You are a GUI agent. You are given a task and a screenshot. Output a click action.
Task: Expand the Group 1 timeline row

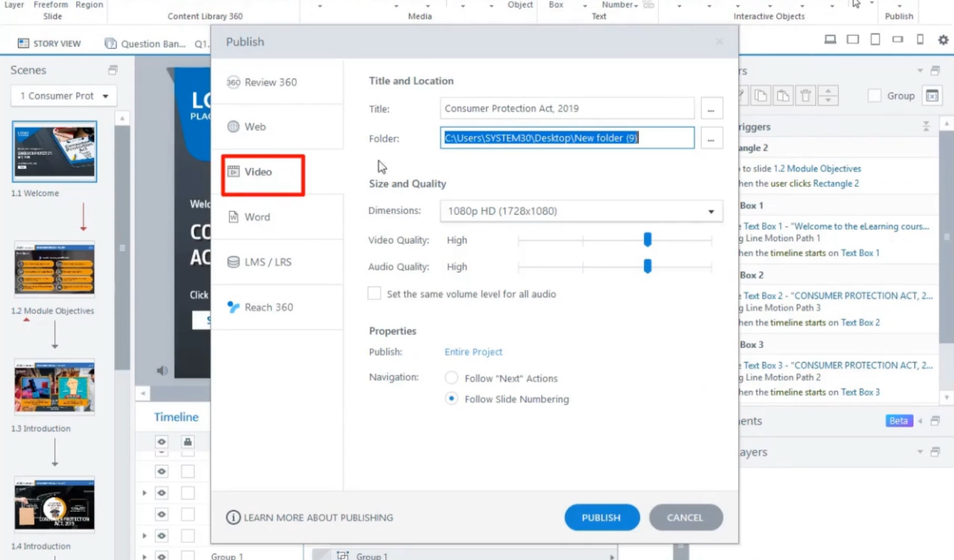144,556
